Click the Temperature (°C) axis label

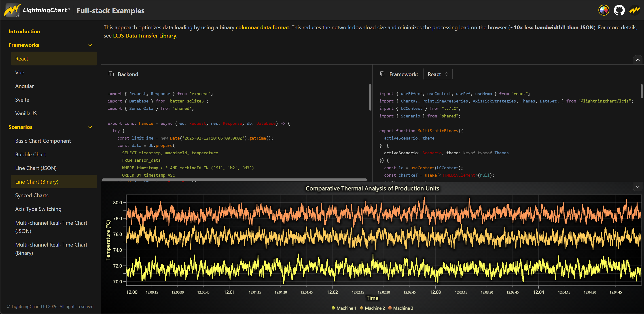coord(108,240)
